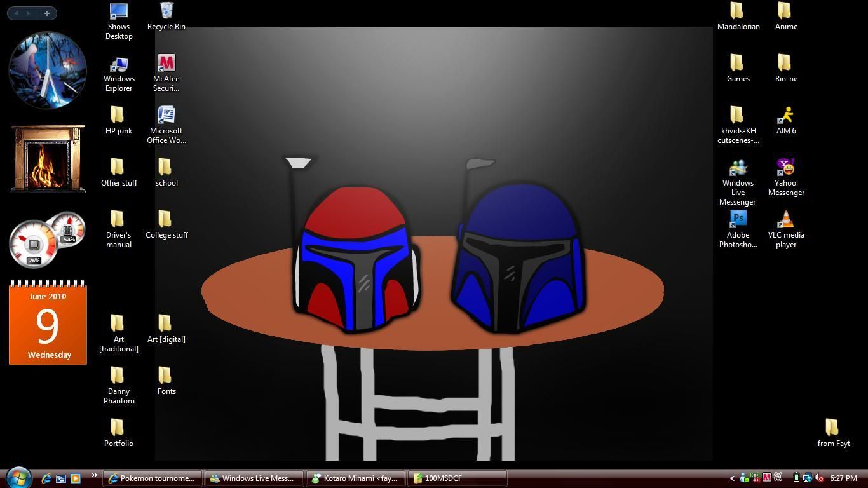Select the Art [digital] folder
The height and width of the screenshot is (488, 868).
[166, 329]
